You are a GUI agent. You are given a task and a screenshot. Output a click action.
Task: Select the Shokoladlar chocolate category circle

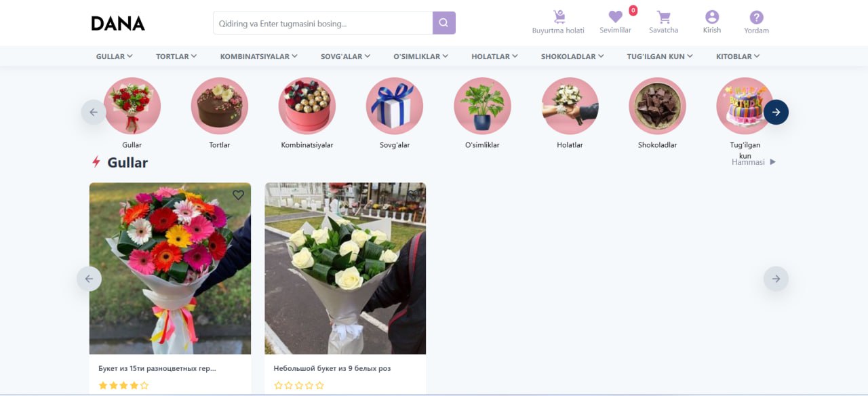658,106
